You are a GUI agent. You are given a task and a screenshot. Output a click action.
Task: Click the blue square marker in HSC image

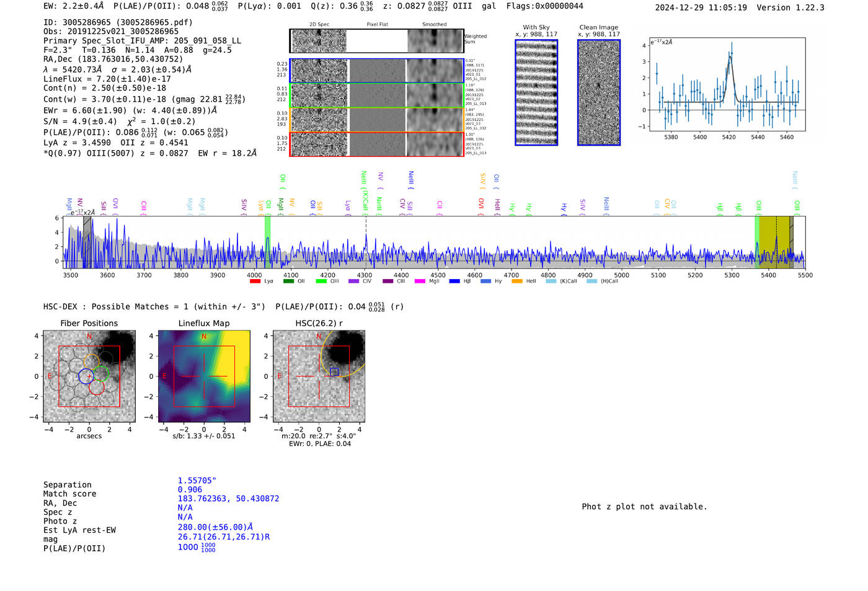(x=334, y=372)
